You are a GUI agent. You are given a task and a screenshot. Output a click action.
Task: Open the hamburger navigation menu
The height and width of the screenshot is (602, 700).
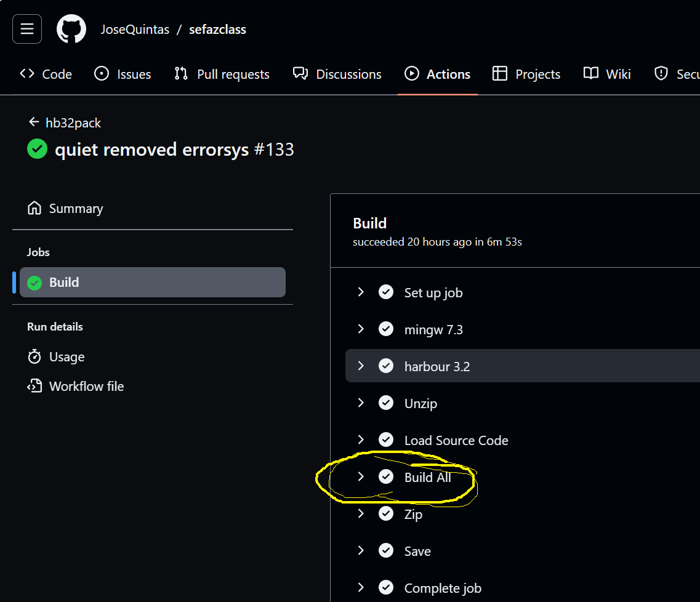tap(27, 30)
